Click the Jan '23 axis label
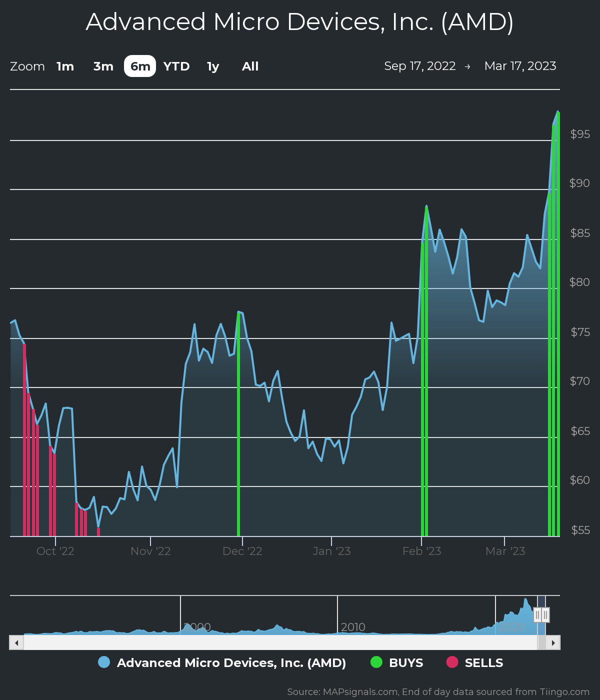This screenshot has height=700, width=600. point(331,551)
